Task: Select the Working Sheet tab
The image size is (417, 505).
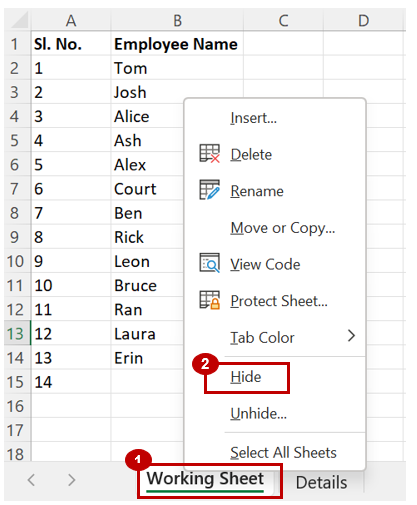Action: 205,479
